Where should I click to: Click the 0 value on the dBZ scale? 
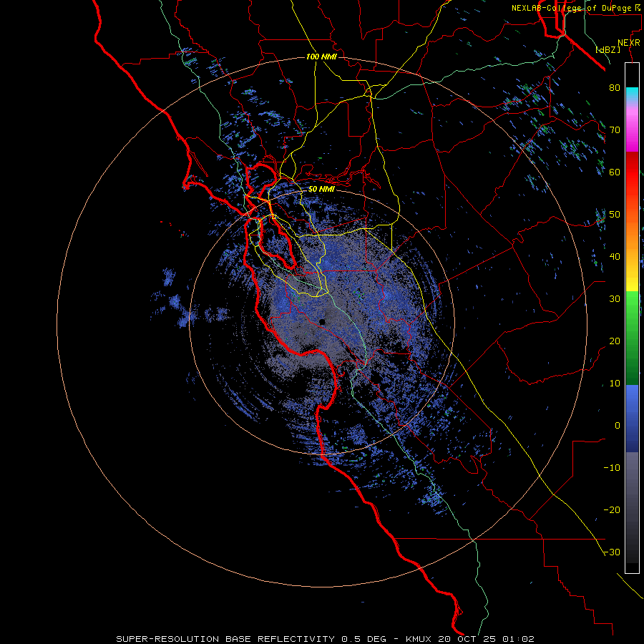[618, 426]
